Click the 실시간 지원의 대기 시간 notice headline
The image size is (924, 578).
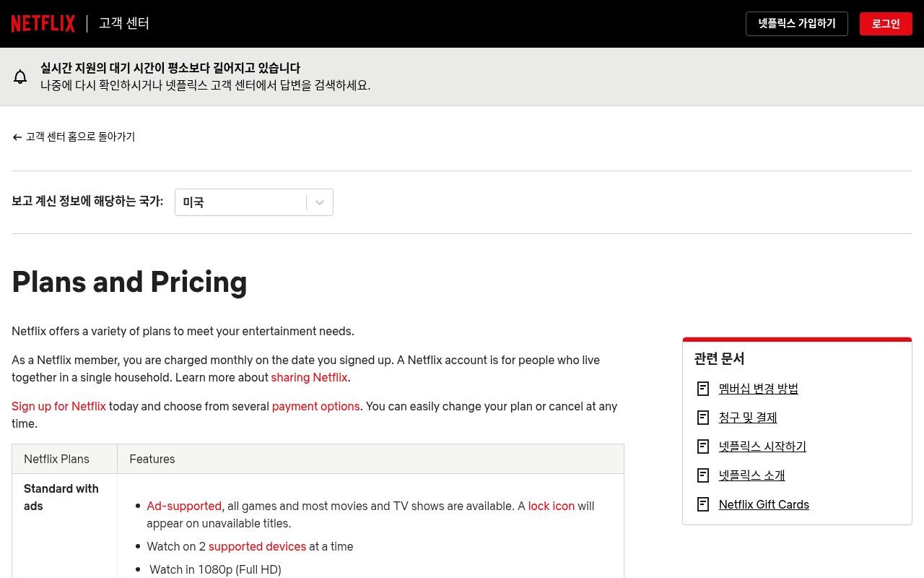(x=170, y=68)
